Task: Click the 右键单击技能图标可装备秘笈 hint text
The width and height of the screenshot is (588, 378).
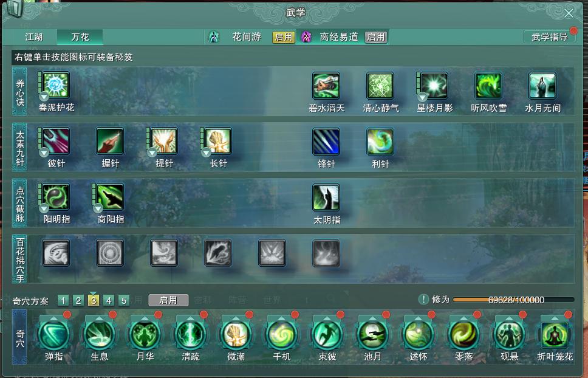Action: tap(74, 57)
